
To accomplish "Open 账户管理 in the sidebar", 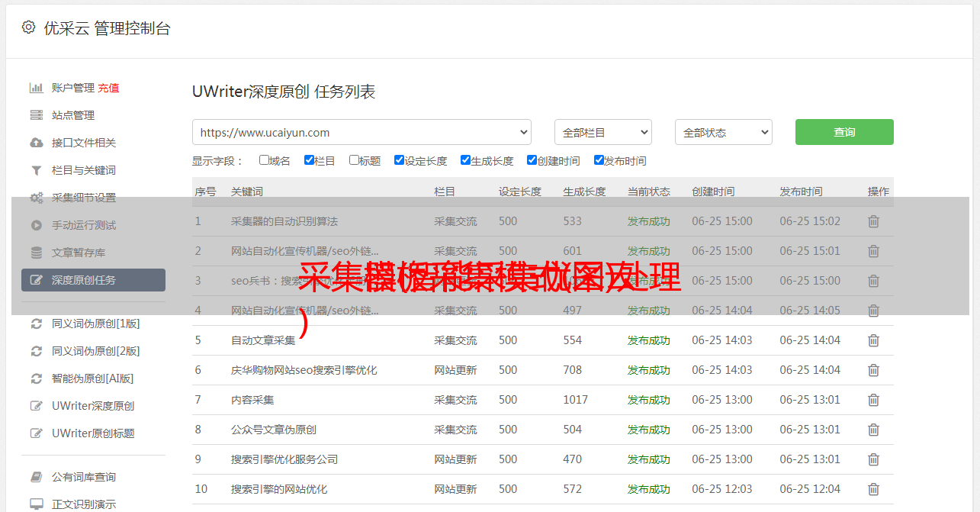I will click(x=73, y=88).
